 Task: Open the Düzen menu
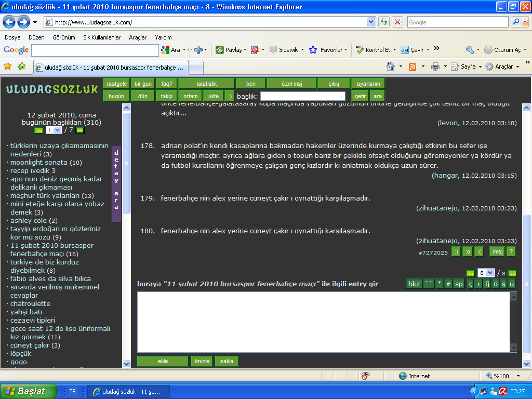click(x=36, y=37)
